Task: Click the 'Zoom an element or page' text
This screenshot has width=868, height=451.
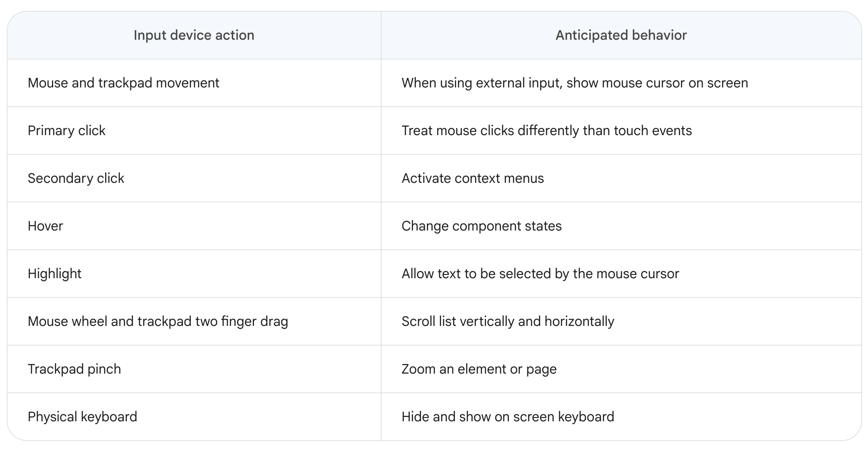Action: [x=479, y=369]
